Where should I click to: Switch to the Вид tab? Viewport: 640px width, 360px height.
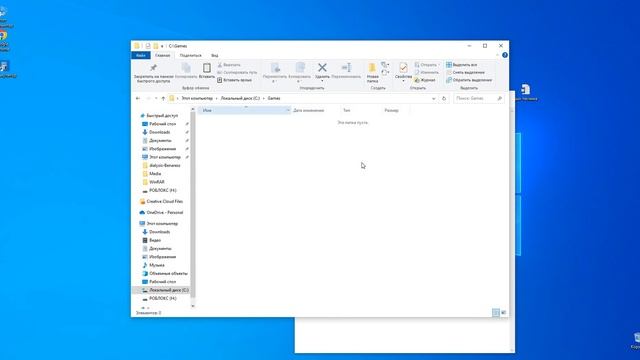(215, 55)
